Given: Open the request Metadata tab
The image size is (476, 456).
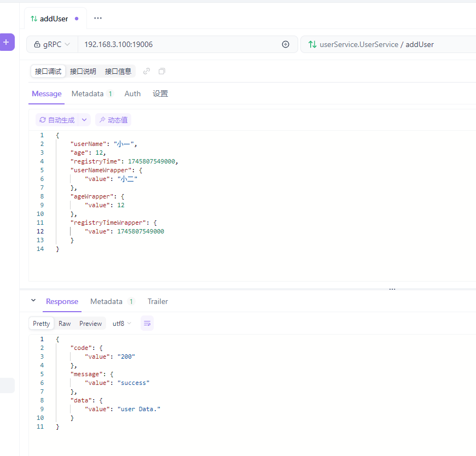Looking at the screenshot, I should (92, 93).
